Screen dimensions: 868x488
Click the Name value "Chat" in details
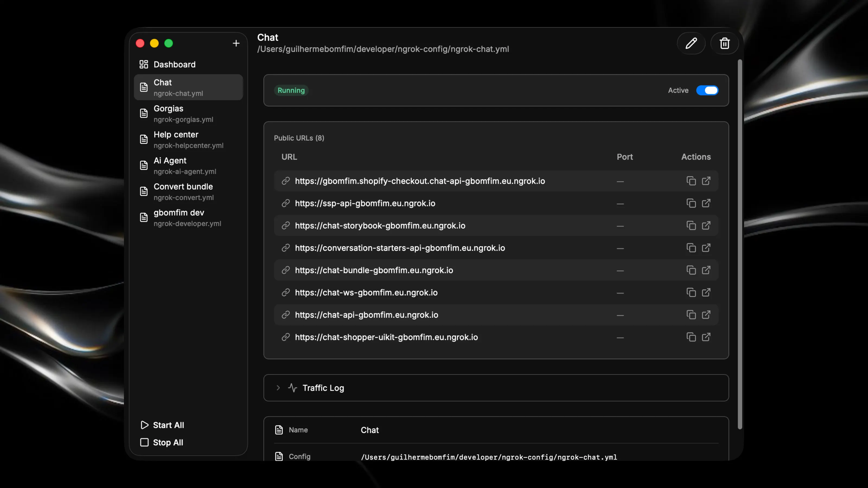click(x=370, y=431)
